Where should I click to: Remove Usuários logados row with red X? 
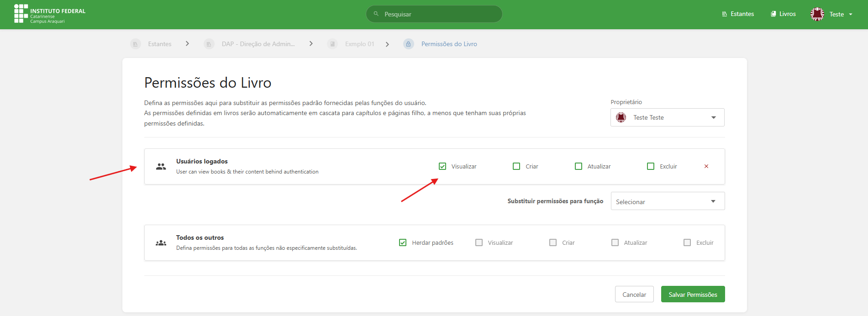(x=706, y=166)
